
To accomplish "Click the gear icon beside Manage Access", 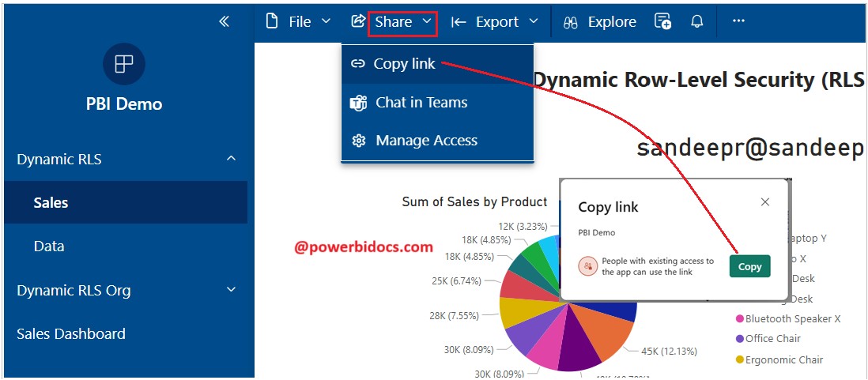I will coord(359,141).
